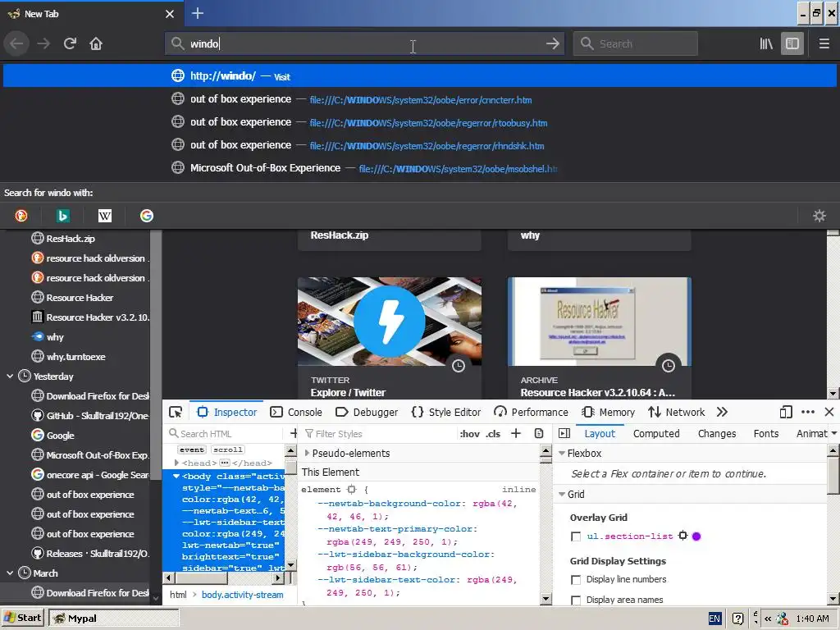
Task: Open the Windows Start button
Action: (23, 618)
